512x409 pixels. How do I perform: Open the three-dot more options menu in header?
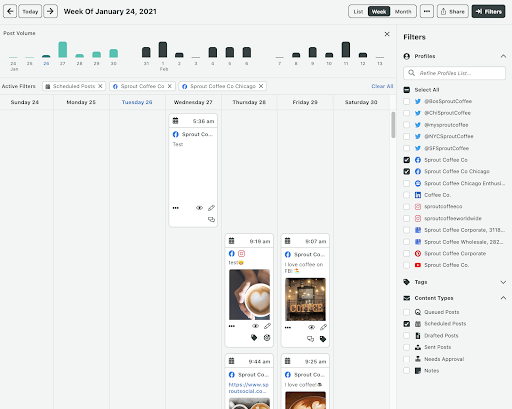(427, 11)
